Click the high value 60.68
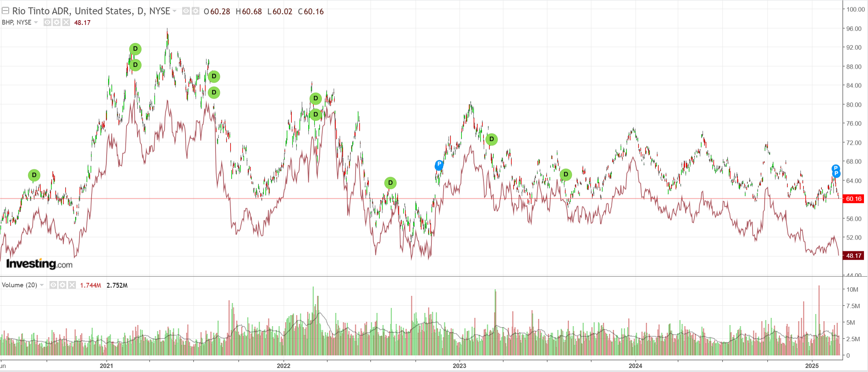This screenshot has height=372, width=868. click(x=252, y=11)
